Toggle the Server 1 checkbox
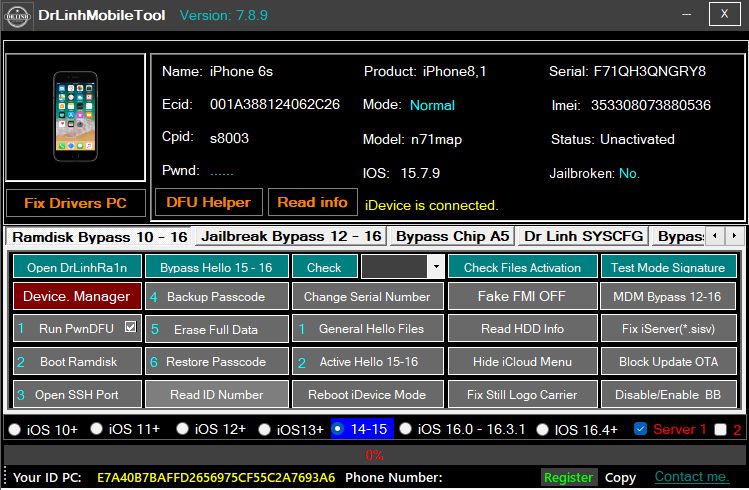 pyautogui.click(x=640, y=428)
